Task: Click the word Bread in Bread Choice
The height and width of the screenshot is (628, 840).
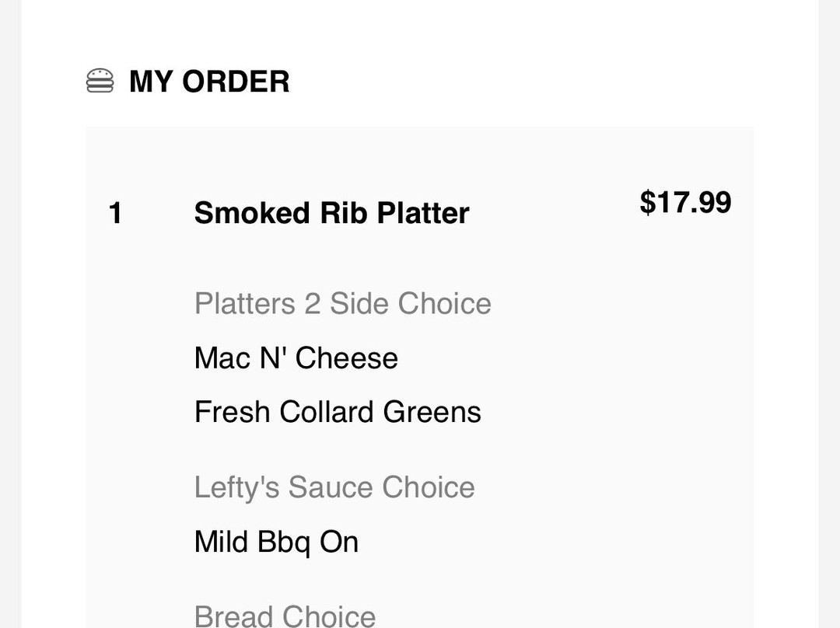Action: tap(236, 616)
